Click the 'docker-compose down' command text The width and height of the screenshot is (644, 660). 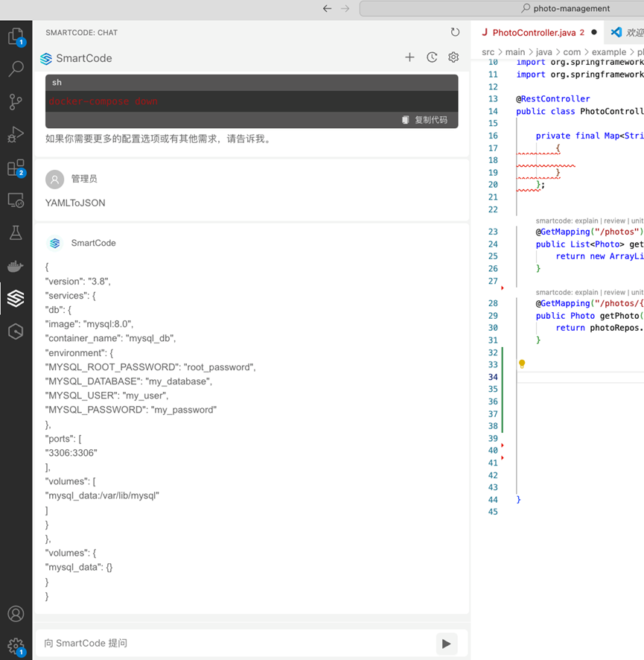(103, 101)
